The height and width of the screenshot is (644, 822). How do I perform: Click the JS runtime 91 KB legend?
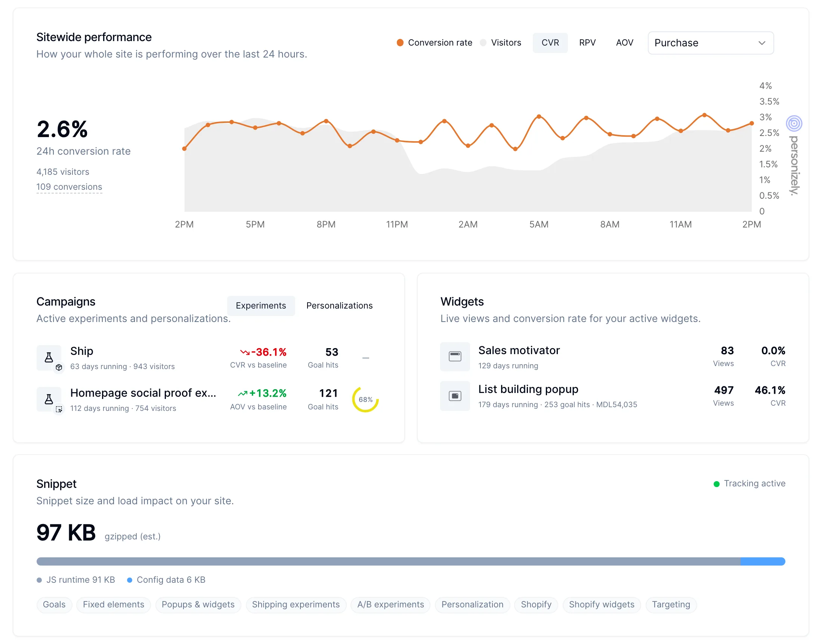click(x=76, y=580)
